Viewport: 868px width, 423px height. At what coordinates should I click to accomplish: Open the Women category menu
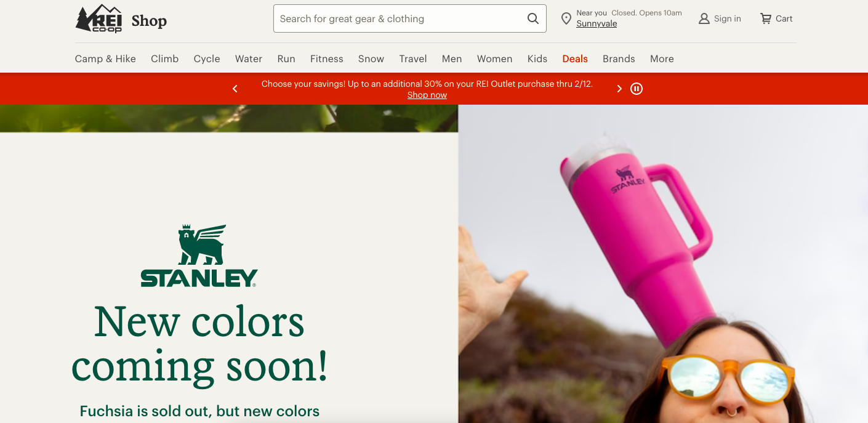click(494, 59)
